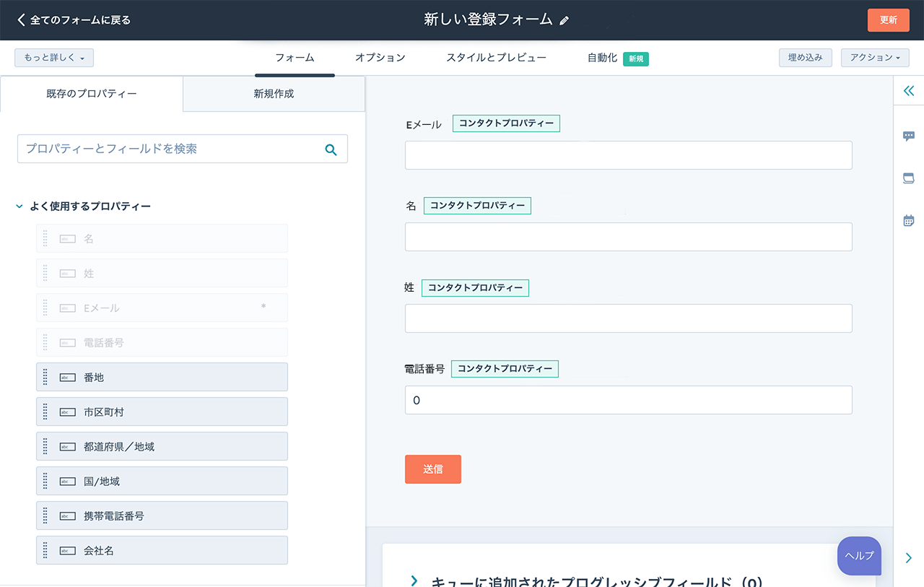Switch to the スタイルとプレビュー tab
924x587 pixels.
click(x=496, y=58)
